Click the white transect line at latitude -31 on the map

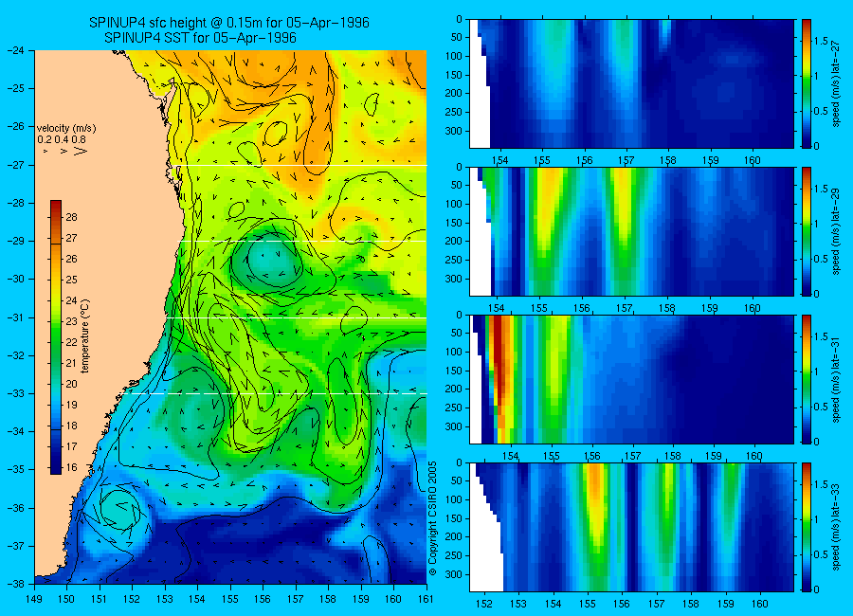point(297,317)
